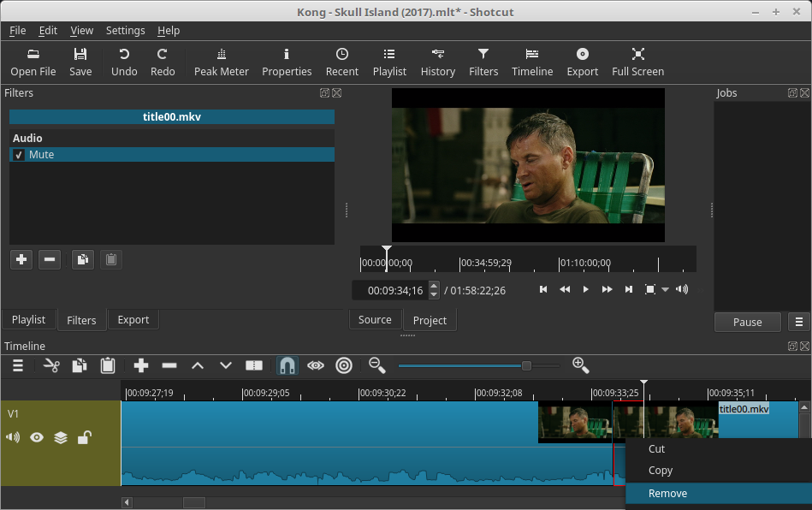Choose Cut from context menu
812x510 pixels.
pos(719,449)
